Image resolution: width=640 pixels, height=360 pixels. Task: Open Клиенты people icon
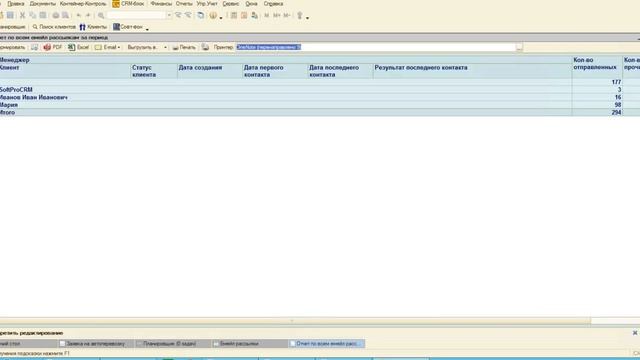pos(82,27)
